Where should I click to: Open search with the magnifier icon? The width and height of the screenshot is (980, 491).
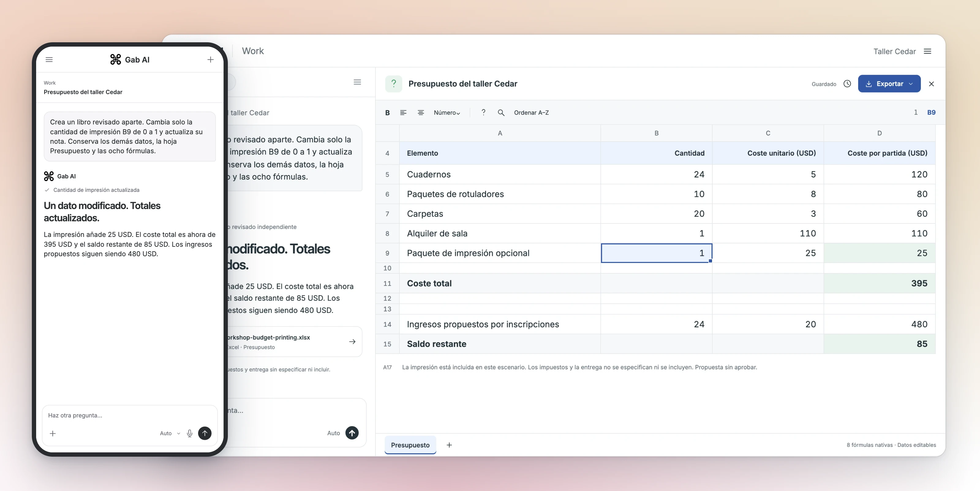pos(501,113)
